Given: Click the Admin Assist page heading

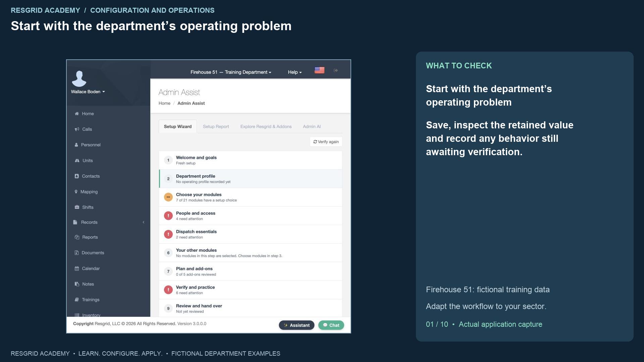Looking at the screenshot, I should pos(179,92).
